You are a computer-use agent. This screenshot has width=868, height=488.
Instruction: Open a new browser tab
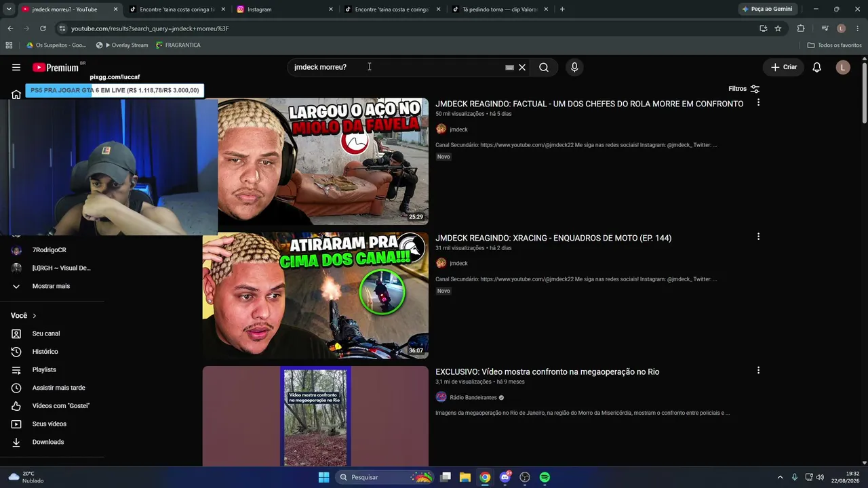562,9
